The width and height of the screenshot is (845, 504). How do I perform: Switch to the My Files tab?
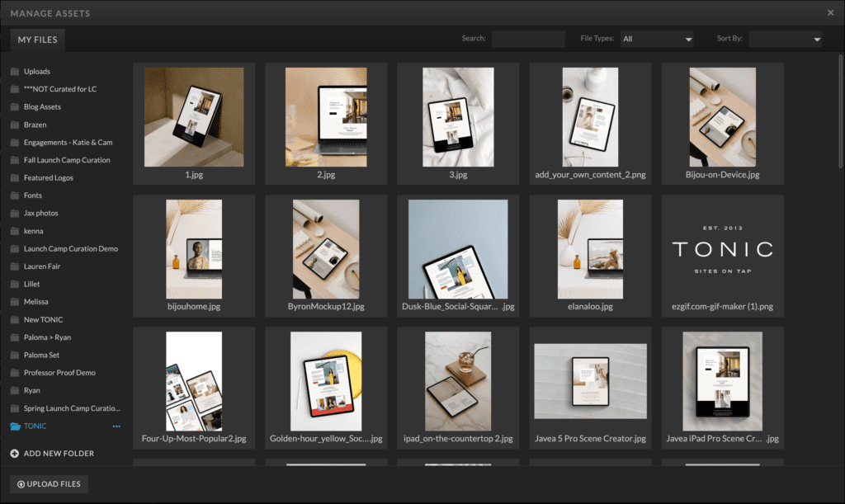37,40
